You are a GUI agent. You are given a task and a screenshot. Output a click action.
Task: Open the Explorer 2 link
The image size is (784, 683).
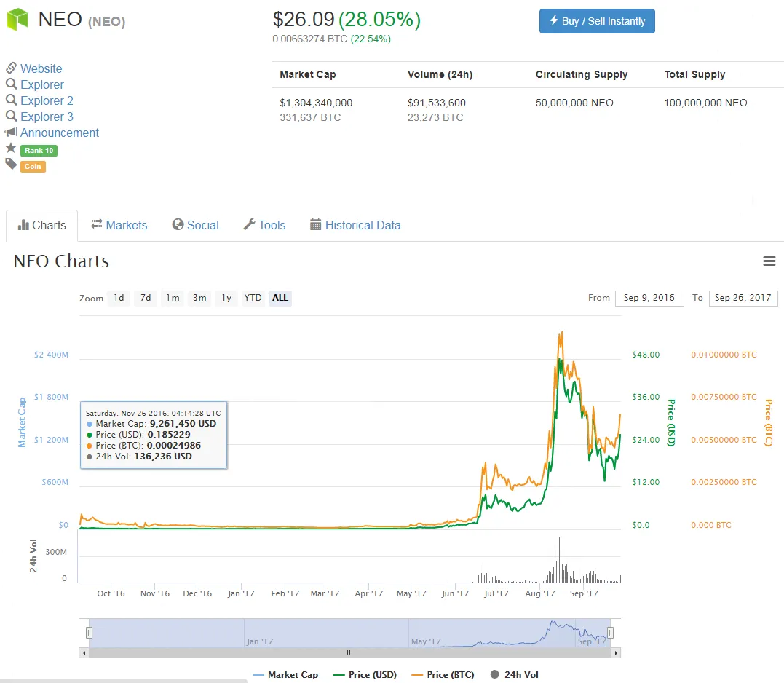click(x=47, y=100)
